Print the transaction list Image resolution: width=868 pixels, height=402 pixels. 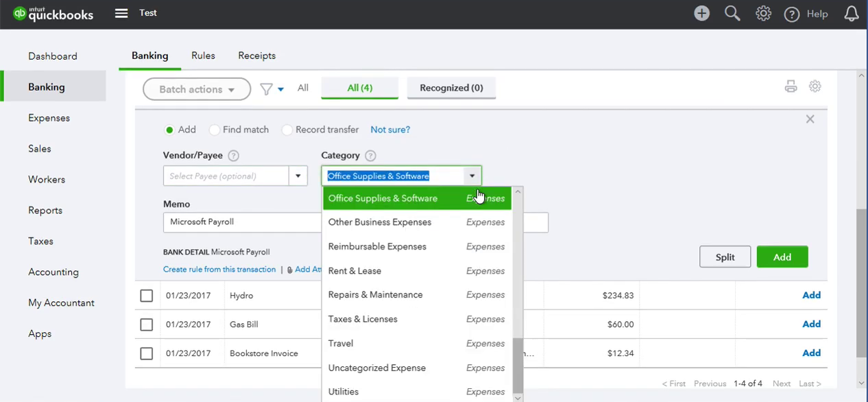(791, 86)
